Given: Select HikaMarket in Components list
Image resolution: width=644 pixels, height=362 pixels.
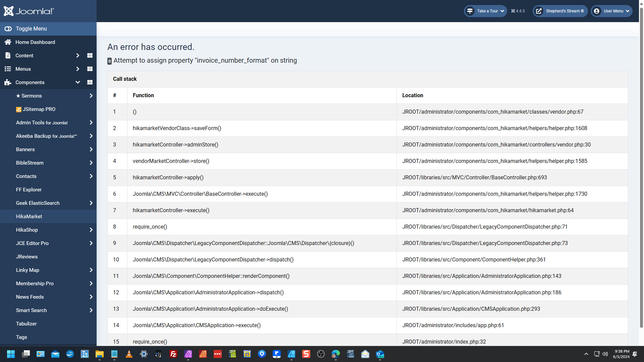Looking at the screenshot, I should click(29, 217).
